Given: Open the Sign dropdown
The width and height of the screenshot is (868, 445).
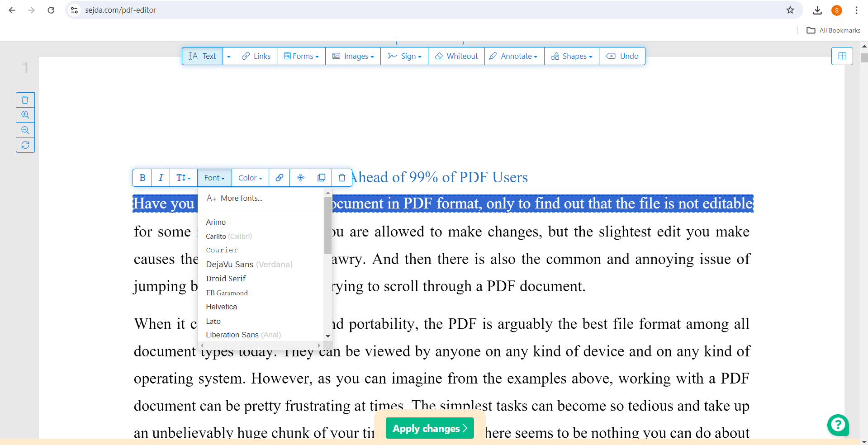Looking at the screenshot, I should 404,56.
